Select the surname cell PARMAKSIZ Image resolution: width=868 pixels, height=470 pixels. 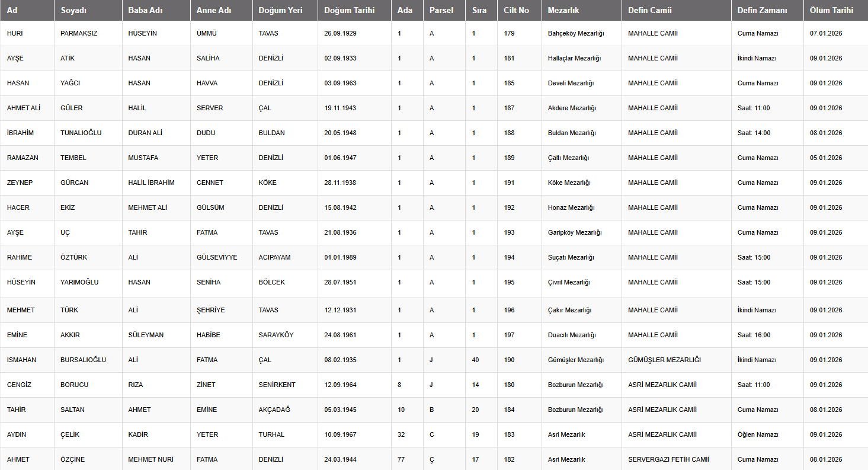coord(79,33)
